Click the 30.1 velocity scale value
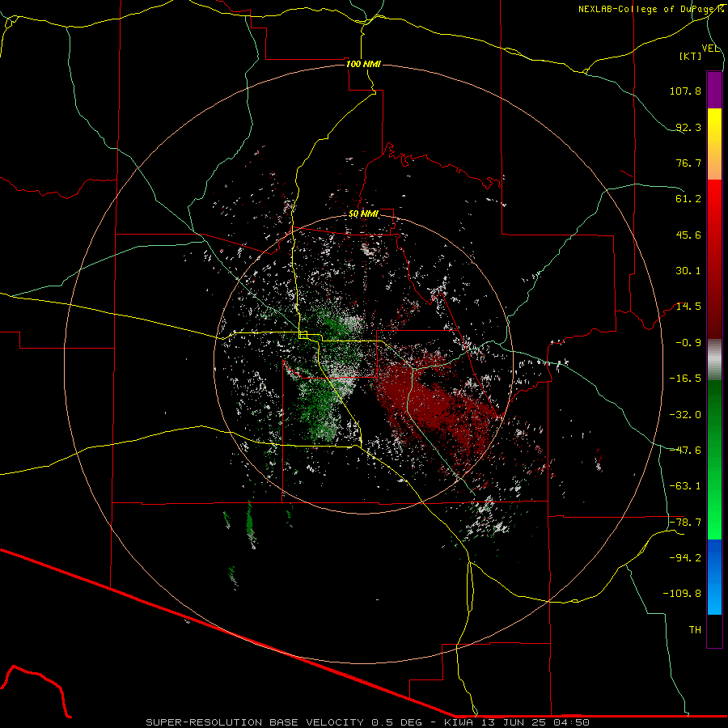This screenshot has width=728, height=728. point(688,271)
